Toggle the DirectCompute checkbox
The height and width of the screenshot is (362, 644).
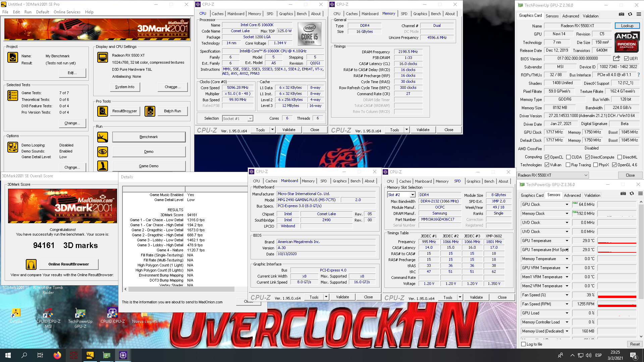(587, 157)
